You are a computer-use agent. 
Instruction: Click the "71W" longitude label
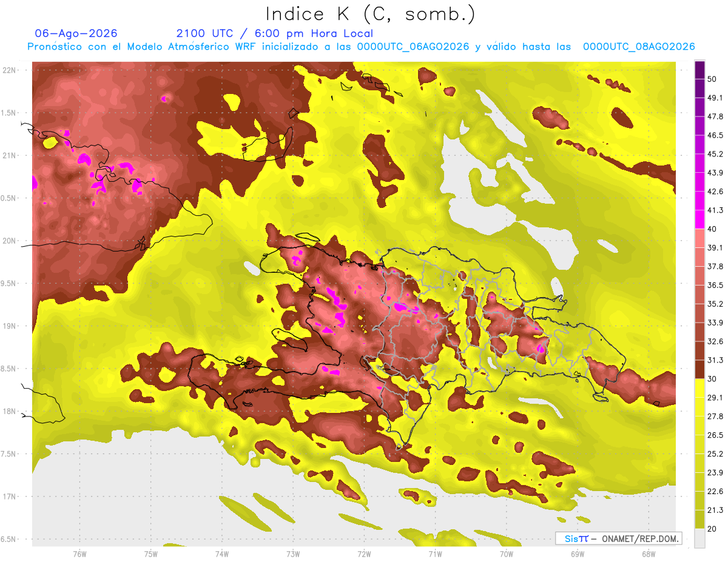[x=435, y=554]
